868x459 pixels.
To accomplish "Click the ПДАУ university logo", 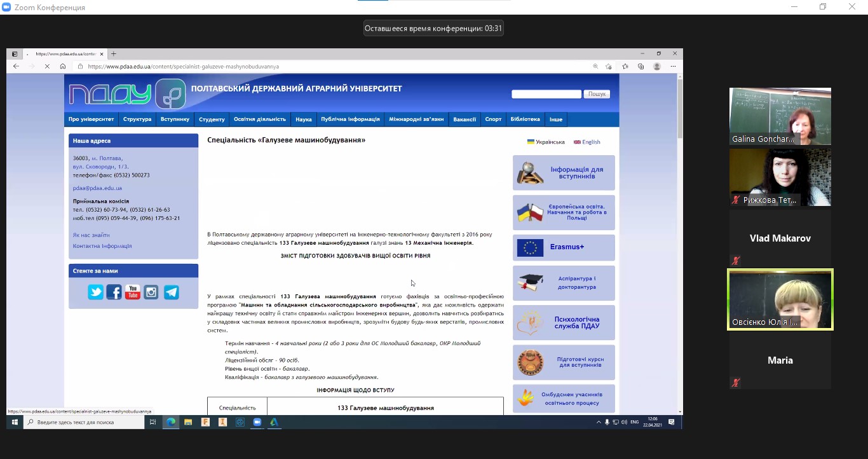I will click(126, 93).
